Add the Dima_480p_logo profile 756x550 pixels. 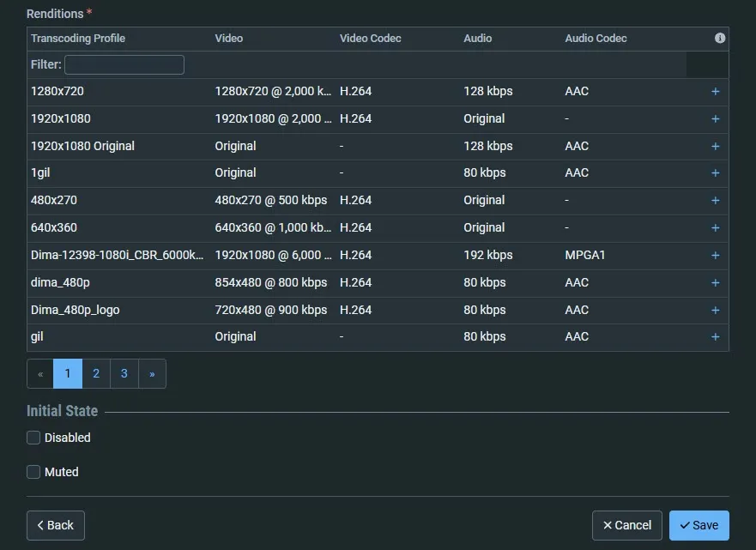click(715, 310)
